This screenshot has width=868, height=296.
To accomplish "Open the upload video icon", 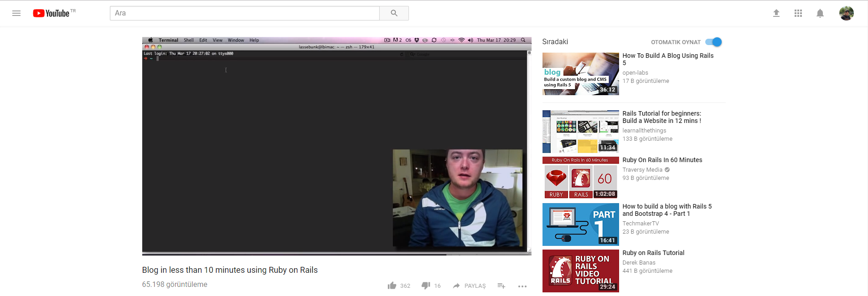I will pyautogui.click(x=776, y=13).
